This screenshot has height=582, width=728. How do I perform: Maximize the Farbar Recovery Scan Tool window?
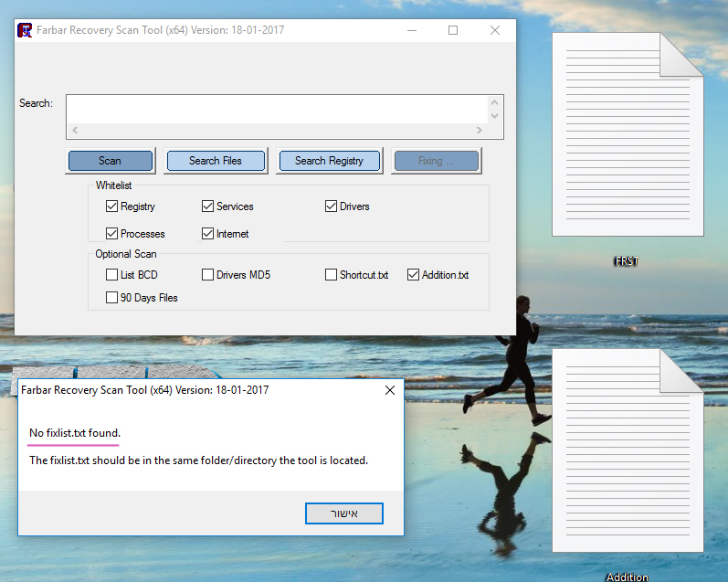coord(453,31)
